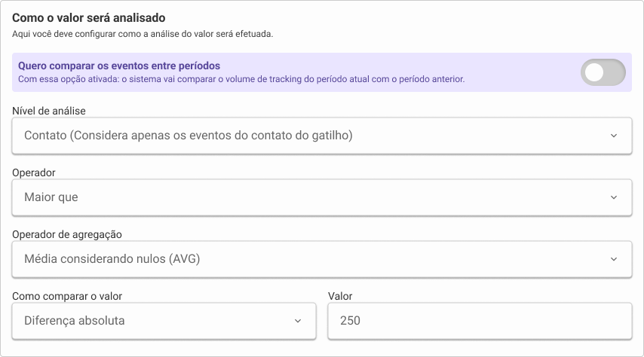644x357 pixels.
Task: Click the chevron arrow beside Maior que
Action: point(614,197)
